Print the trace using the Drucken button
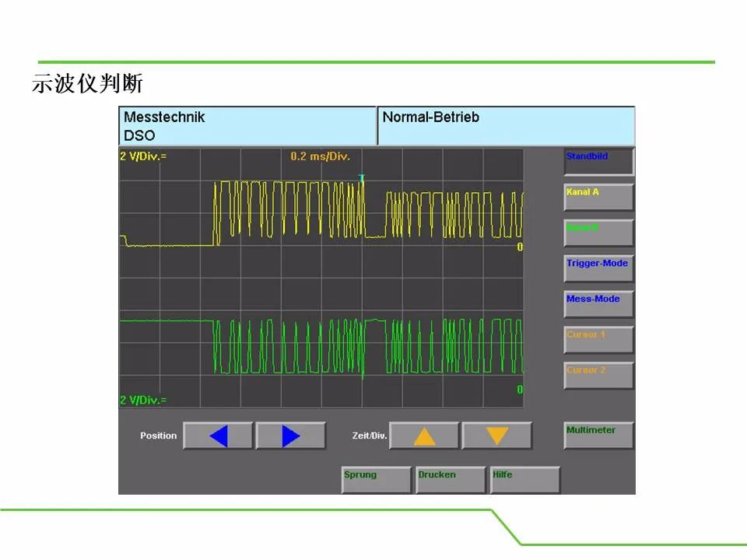This screenshot has width=747, height=560. (451, 480)
